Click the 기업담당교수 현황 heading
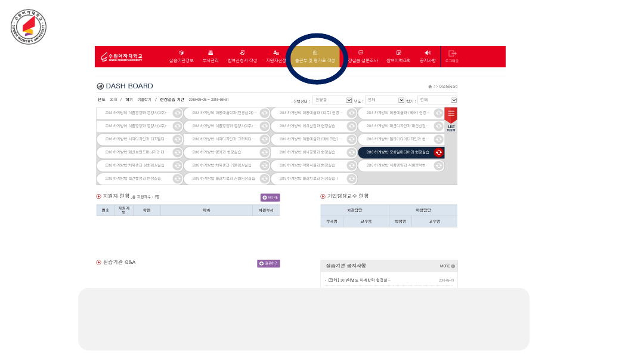This screenshot has height=363, width=644. point(348,196)
